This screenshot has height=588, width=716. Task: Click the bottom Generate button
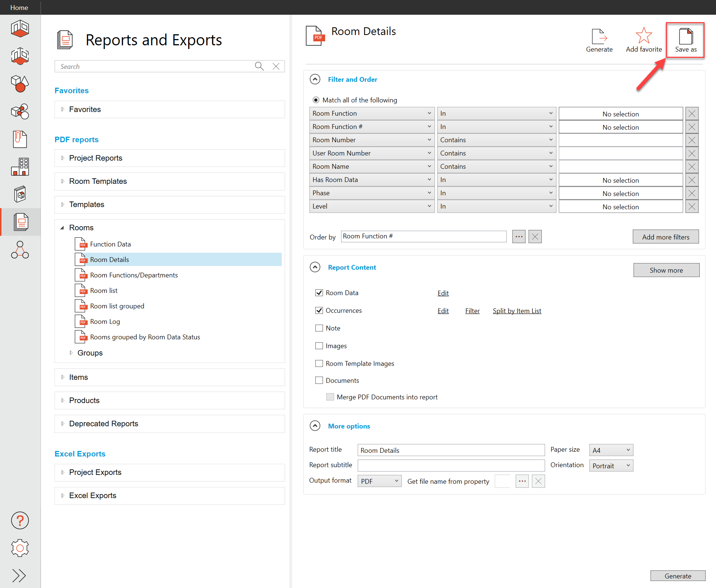(678, 576)
